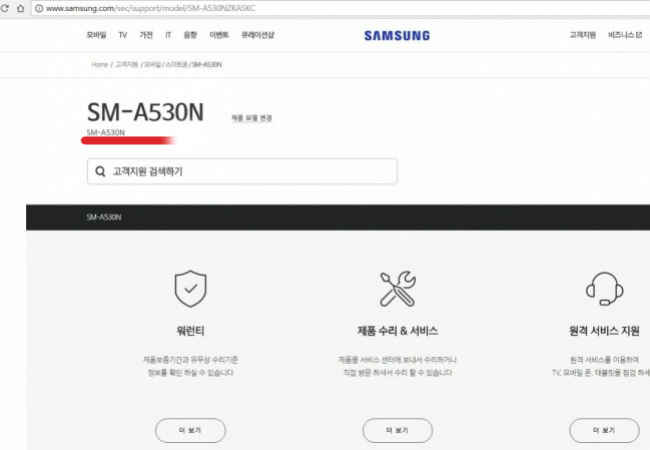Click the Samsung logo
The width and height of the screenshot is (650, 450).
coord(397,36)
